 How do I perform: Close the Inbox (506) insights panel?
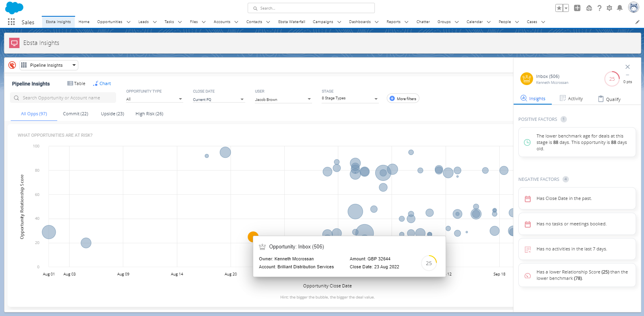627,67
